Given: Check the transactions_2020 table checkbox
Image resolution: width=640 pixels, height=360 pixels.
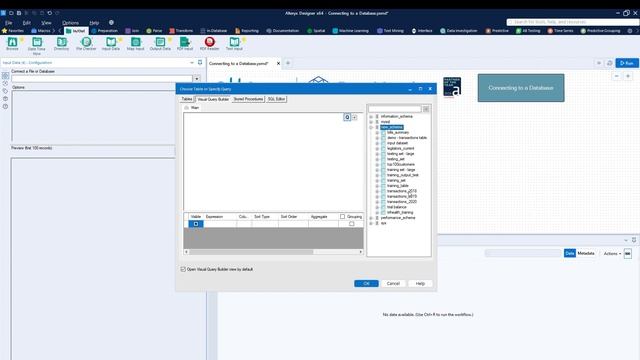Looking at the screenshot, I should (383, 202).
